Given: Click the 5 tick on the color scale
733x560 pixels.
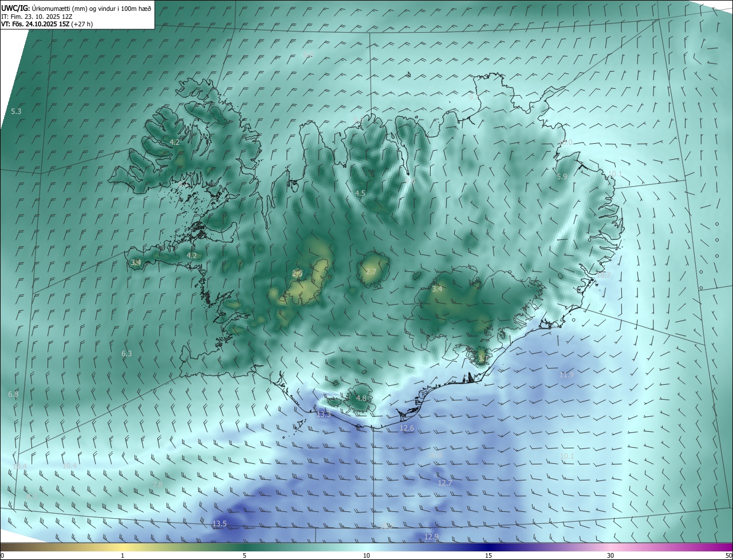Looking at the screenshot, I should pyautogui.click(x=245, y=555).
